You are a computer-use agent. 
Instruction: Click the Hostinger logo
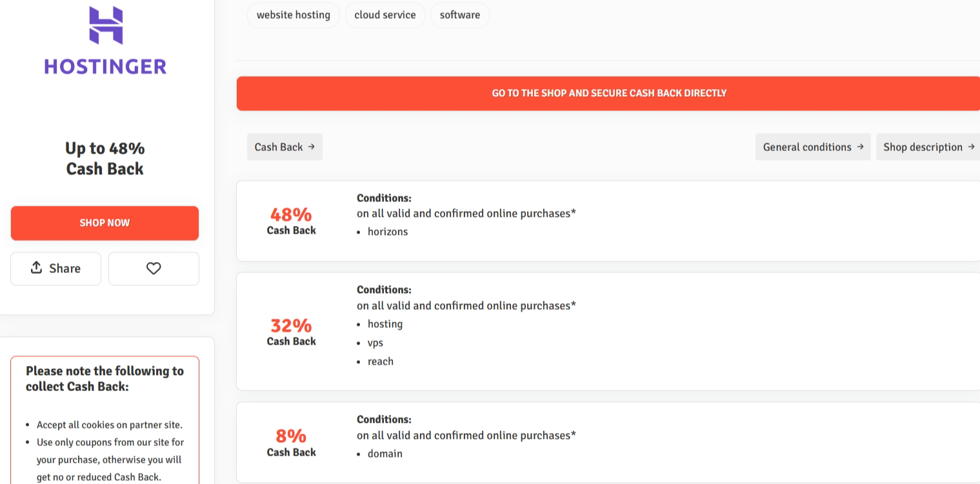[x=105, y=26]
